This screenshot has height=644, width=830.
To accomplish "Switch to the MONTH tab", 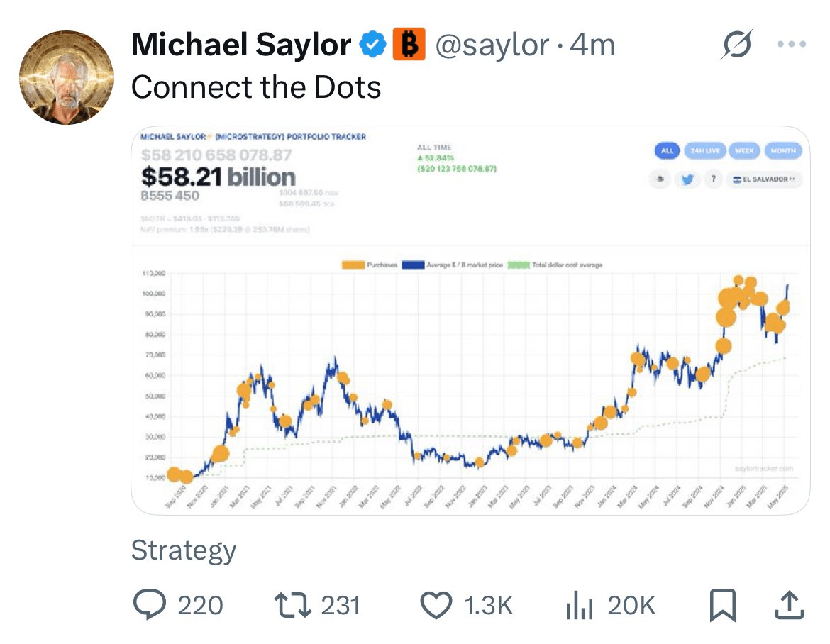I will click(x=783, y=151).
